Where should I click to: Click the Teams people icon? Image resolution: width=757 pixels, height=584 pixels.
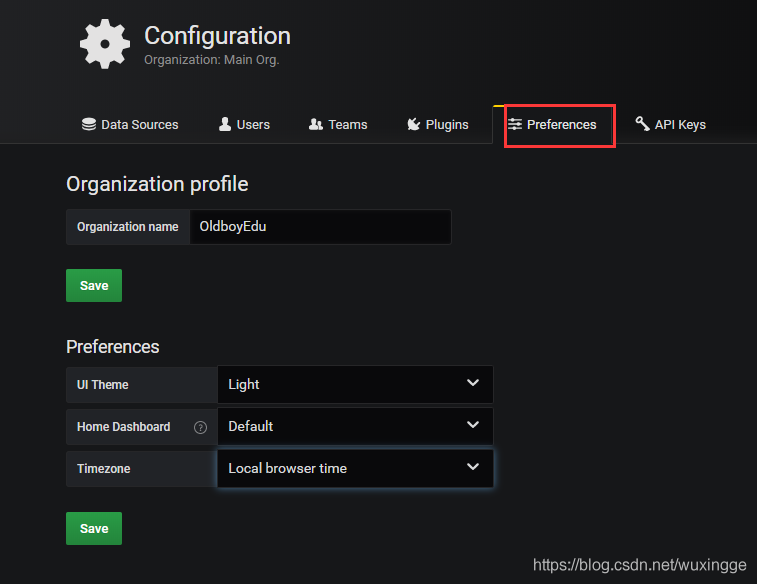[x=316, y=124]
